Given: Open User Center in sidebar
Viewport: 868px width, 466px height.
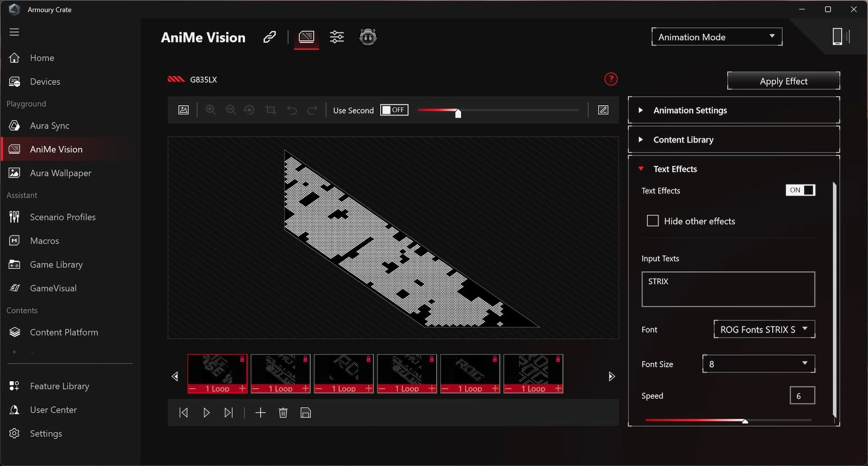Looking at the screenshot, I should pos(53,410).
